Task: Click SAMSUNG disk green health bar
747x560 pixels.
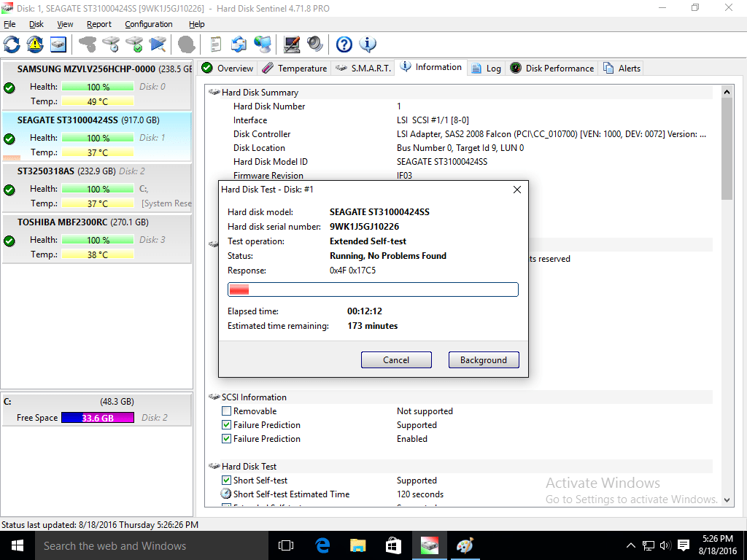Action: (x=98, y=87)
